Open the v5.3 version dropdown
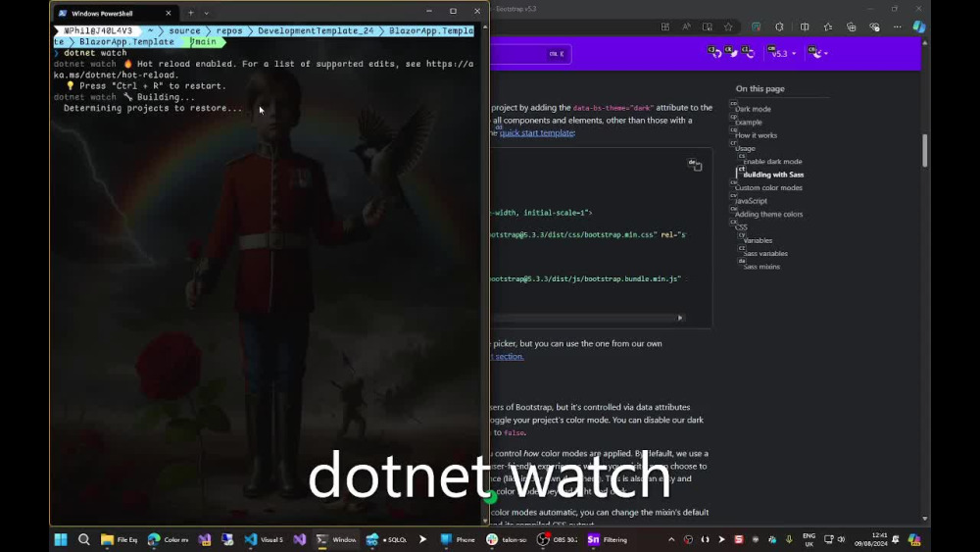This screenshot has height=552, width=980. click(x=783, y=53)
